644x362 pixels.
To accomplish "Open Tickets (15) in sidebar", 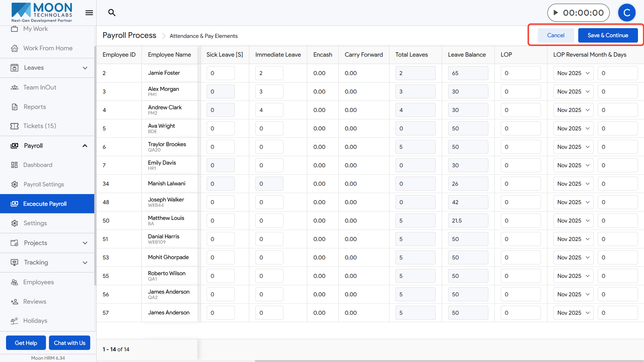I will [x=40, y=126].
